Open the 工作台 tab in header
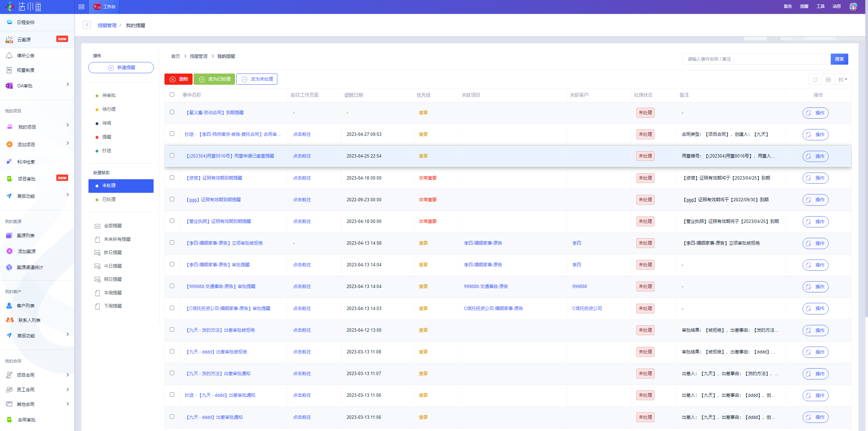 (105, 7)
